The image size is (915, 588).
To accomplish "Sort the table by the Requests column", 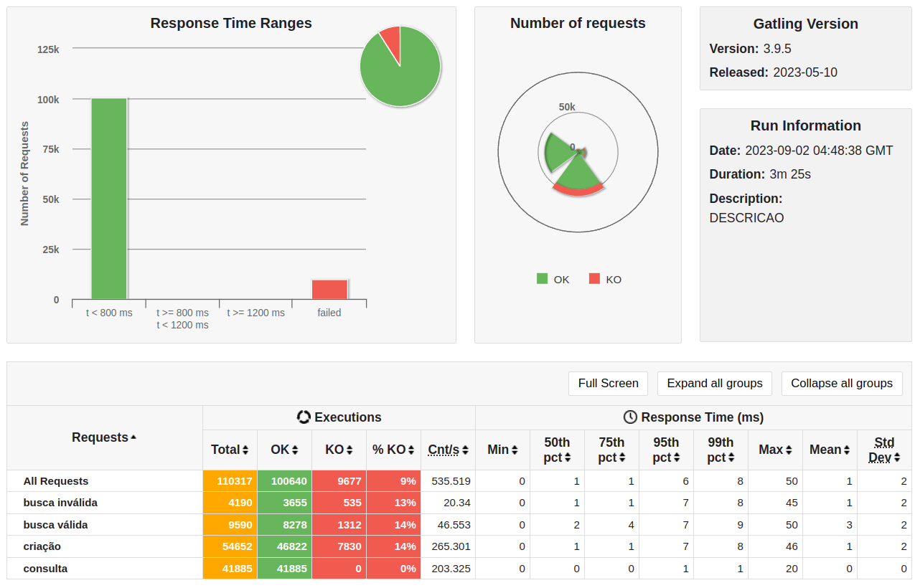I will pyautogui.click(x=104, y=437).
